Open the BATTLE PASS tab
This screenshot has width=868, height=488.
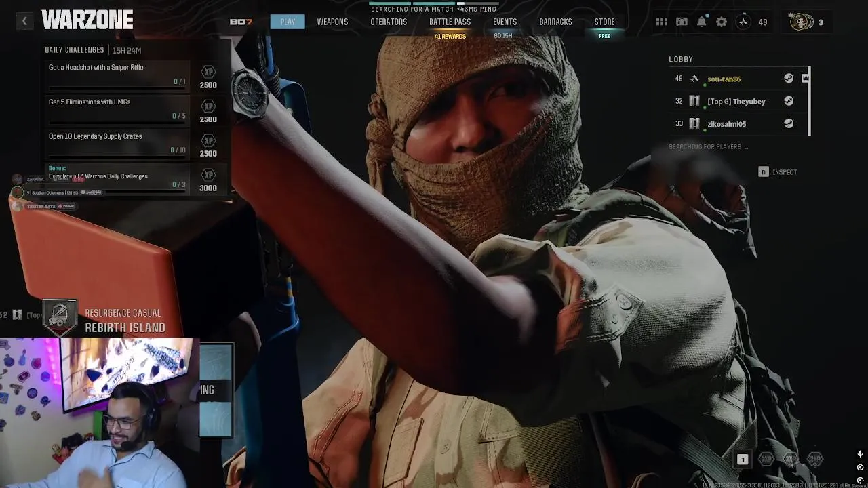coord(450,22)
